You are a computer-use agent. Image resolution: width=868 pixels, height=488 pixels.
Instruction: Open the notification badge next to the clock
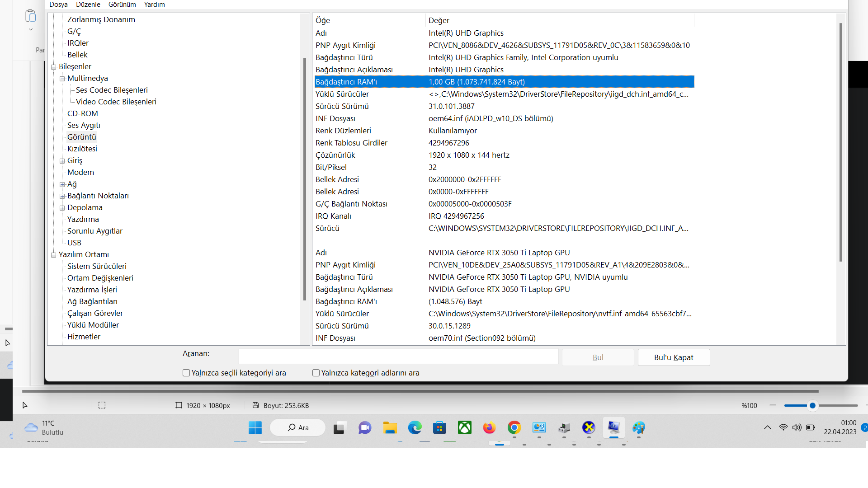(x=864, y=427)
